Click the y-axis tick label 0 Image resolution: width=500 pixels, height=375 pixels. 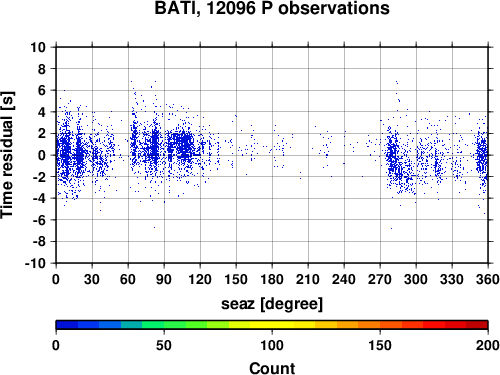point(42,155)
